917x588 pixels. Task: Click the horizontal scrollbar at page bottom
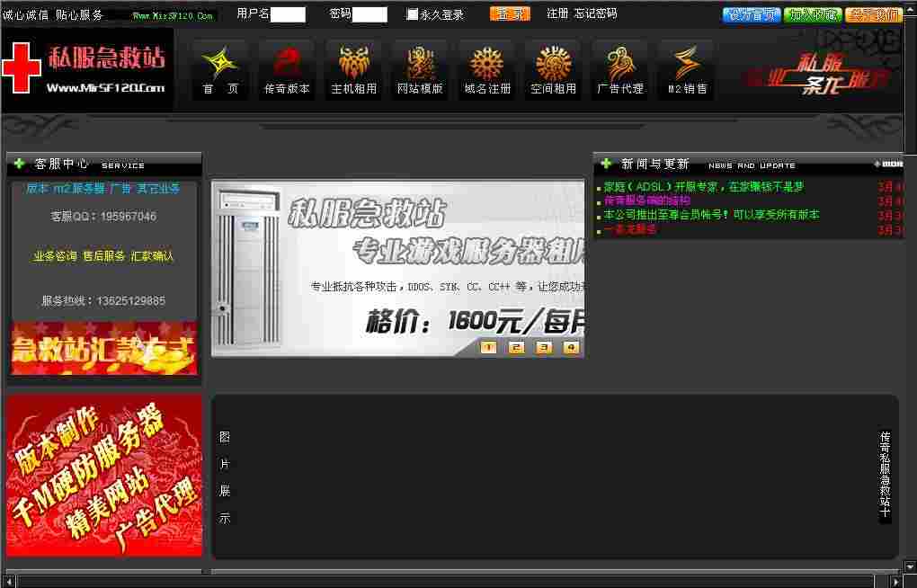(x=450, y=582)
